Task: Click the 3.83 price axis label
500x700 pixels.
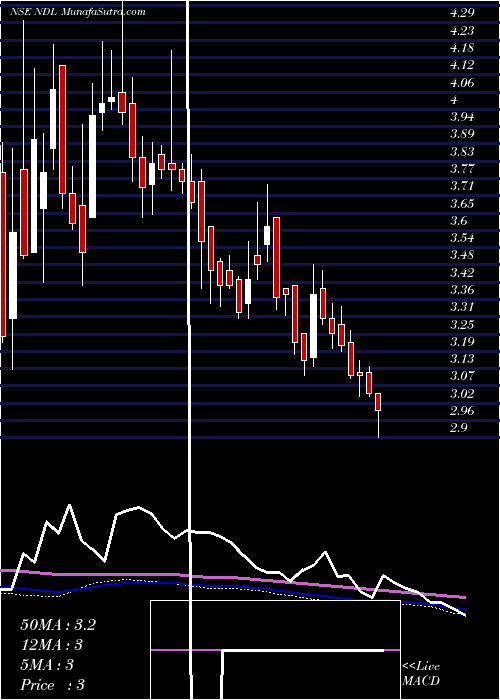Action: click(462, 152)
